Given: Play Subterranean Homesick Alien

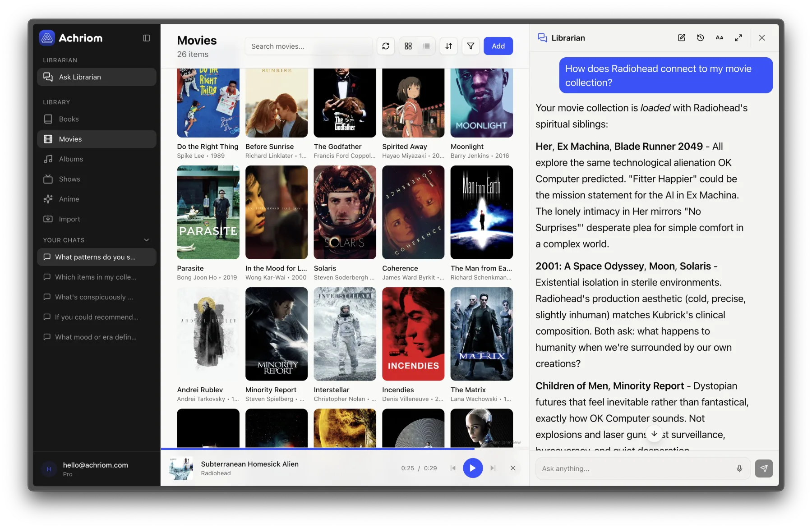Looking at the screenshot, I should point(473,468).
